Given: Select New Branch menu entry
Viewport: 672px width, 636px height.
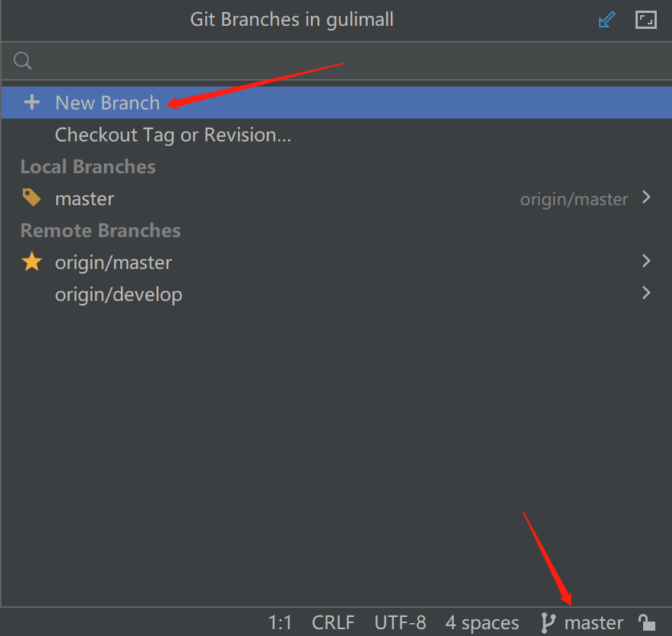Looking at the screenshot, I should (337, 103).
